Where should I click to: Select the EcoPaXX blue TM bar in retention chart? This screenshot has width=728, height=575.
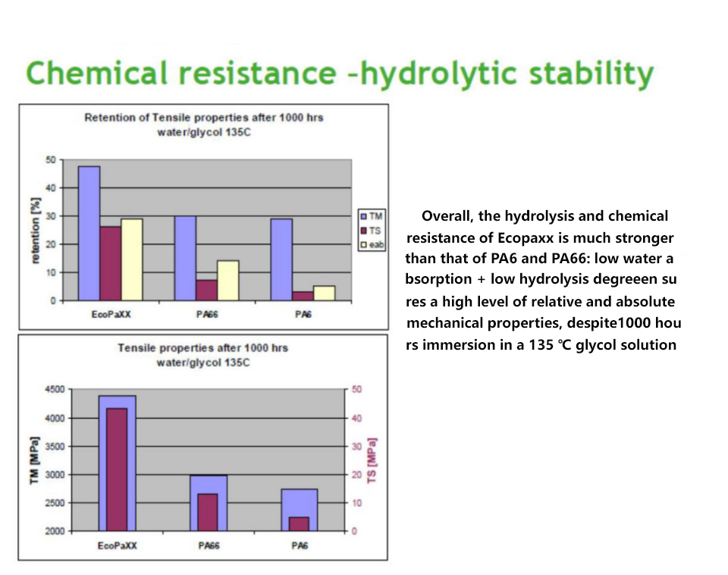pyautogui.click(x=89, y=234)
